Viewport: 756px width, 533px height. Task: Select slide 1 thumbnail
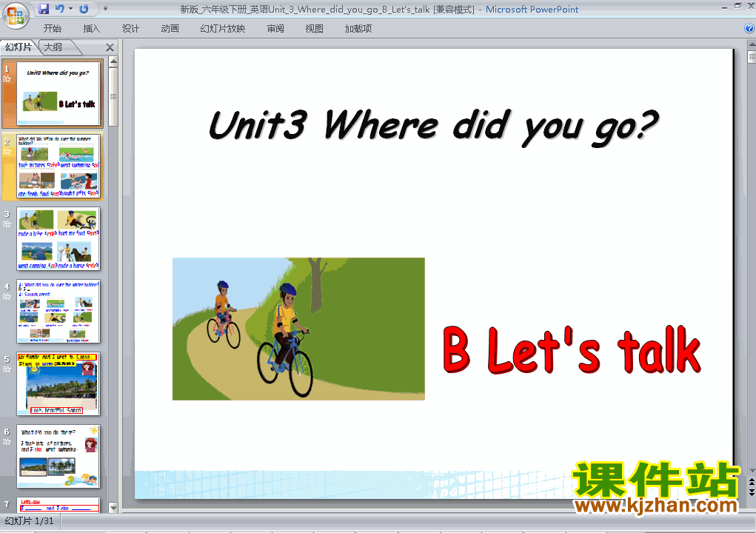pos(58,93)
